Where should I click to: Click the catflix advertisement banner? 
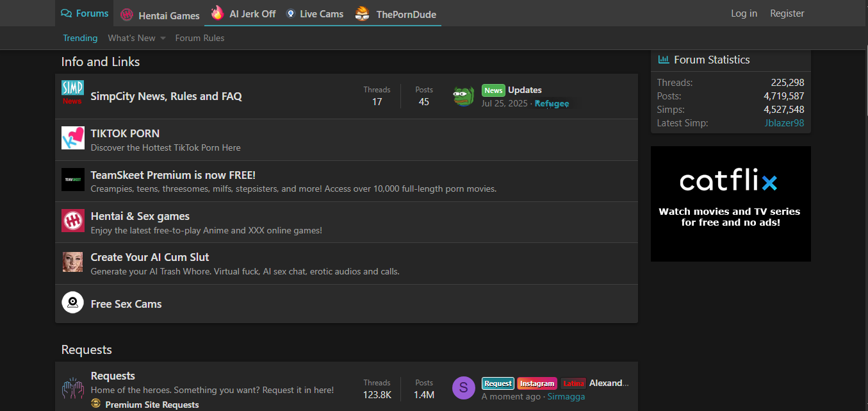click(x=731, y=204)
